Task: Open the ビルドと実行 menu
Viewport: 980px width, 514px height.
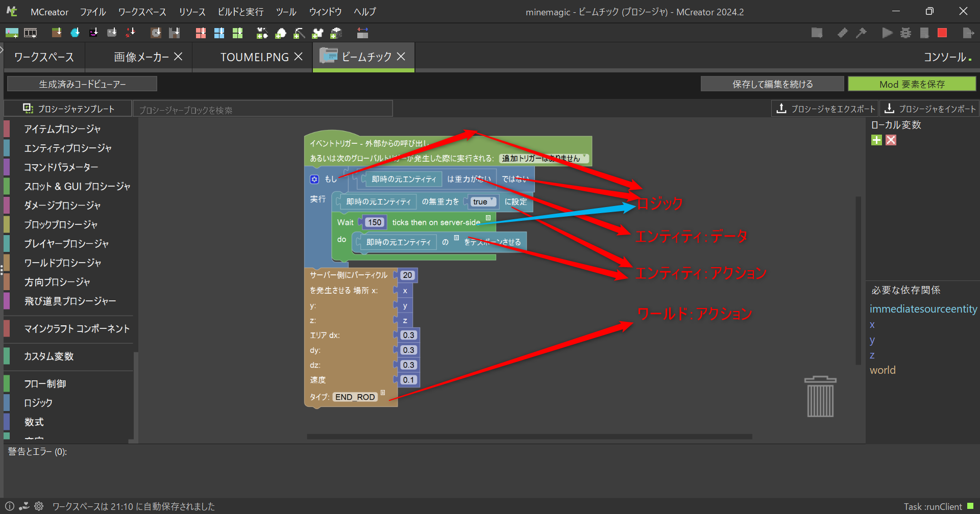Action: (240, 12)
